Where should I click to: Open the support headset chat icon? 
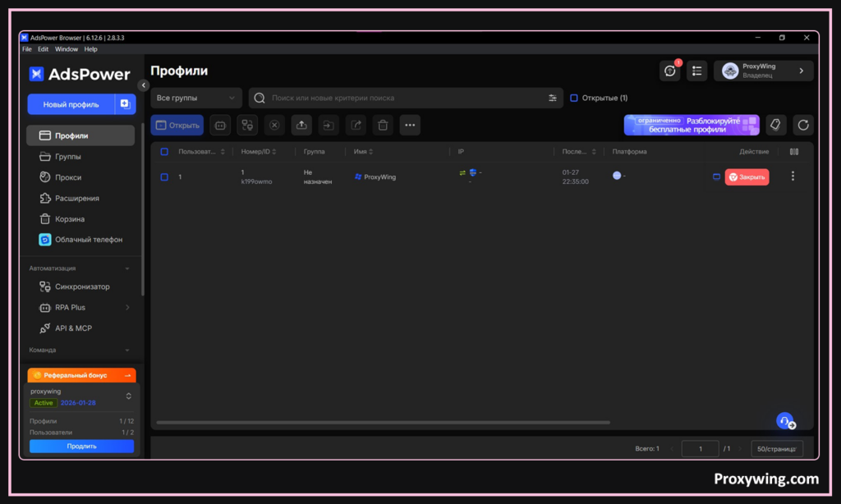tap(785, 421)
